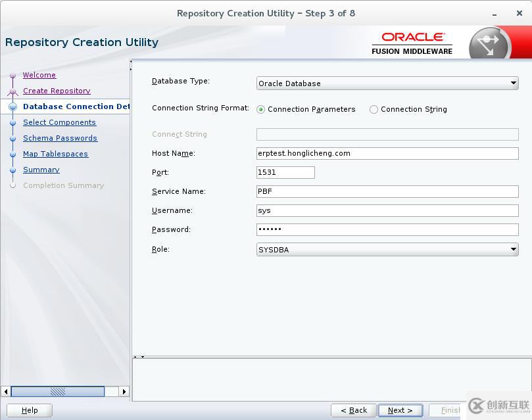Click the horizontal scrollbar in the sidebar
532x420 pixels.
(x=59, y=391)
